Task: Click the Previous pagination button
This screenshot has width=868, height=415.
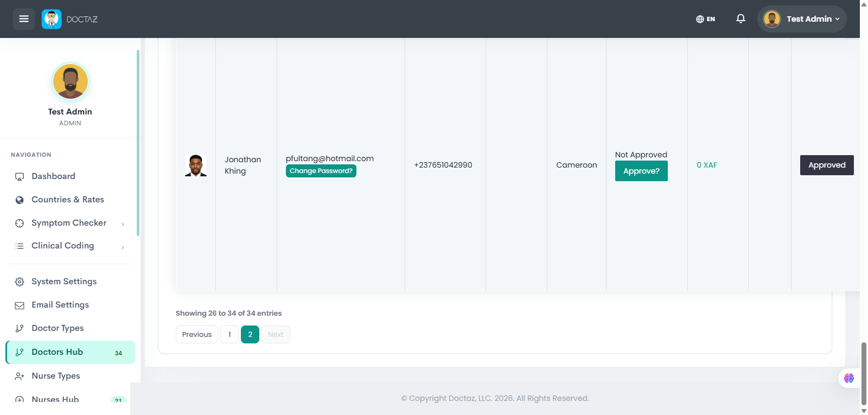Action: pyautogui.click(x=197, y=335)
